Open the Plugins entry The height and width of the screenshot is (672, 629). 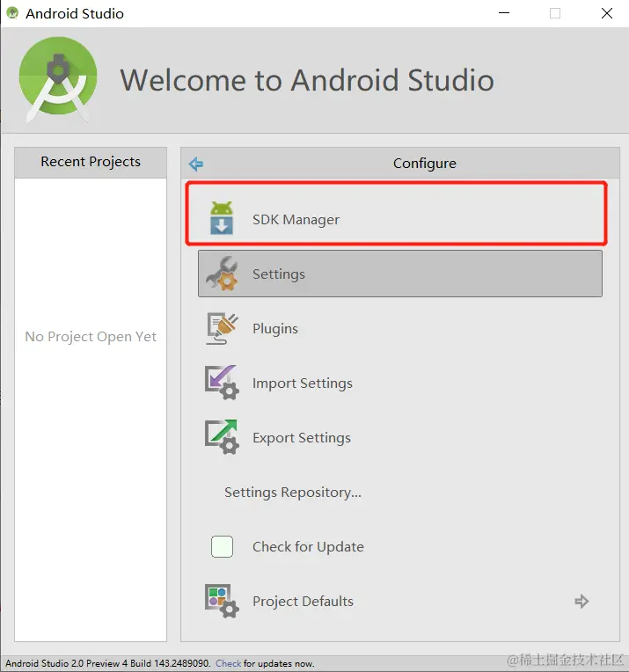point(400,329)
